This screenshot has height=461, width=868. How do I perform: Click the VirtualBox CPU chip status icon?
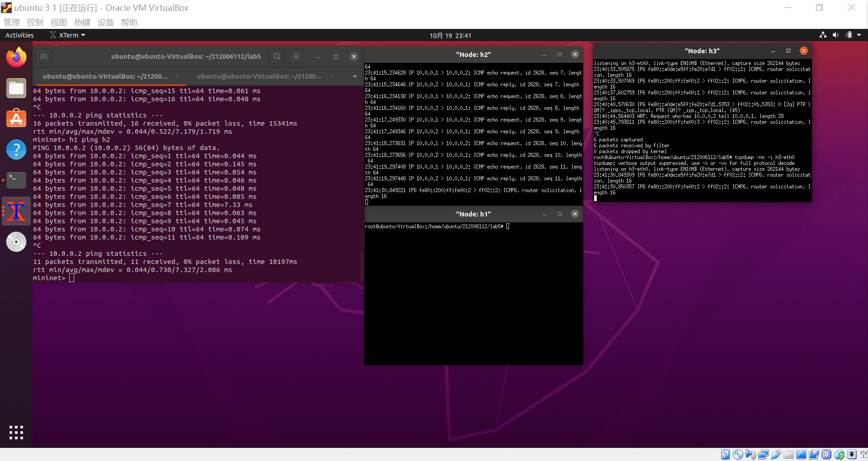click(x=826, y=455)
